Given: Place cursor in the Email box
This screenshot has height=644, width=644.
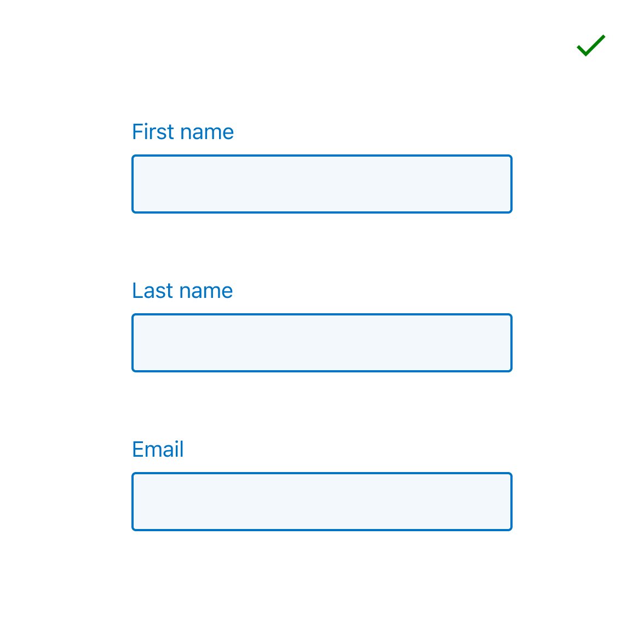Looking at the screenshot, I should point(322,502).
